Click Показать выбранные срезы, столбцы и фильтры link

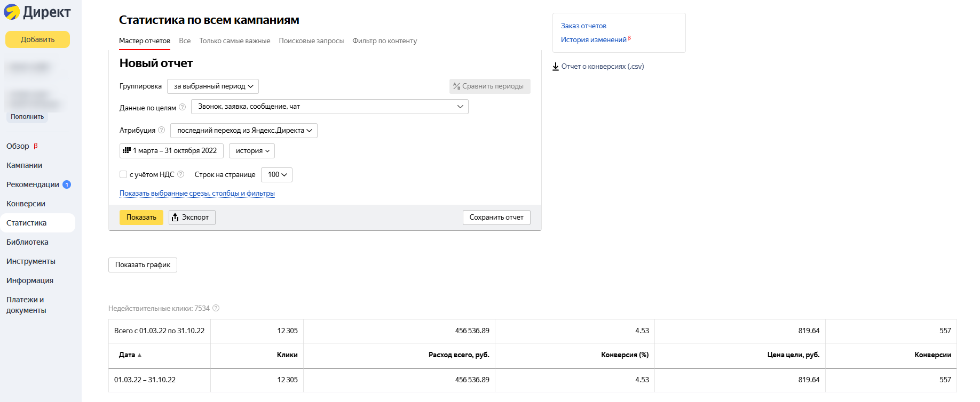click(197, 194)
